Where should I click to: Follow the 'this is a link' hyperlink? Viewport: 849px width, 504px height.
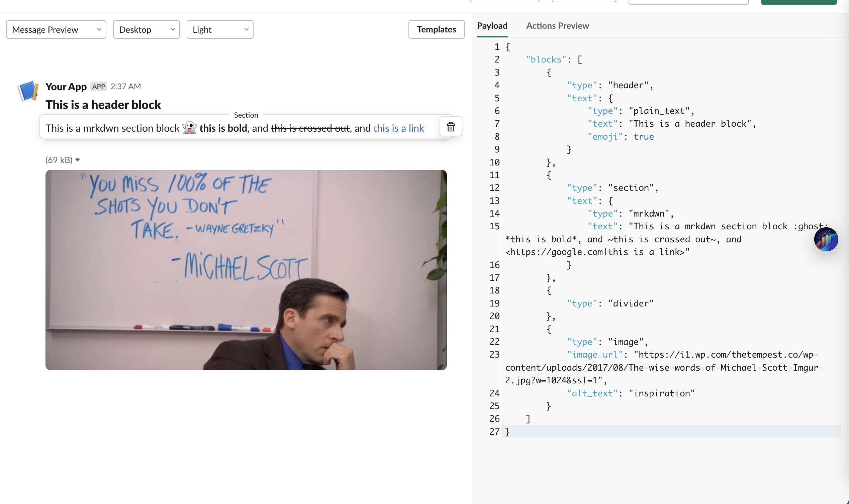click(398, 128)
